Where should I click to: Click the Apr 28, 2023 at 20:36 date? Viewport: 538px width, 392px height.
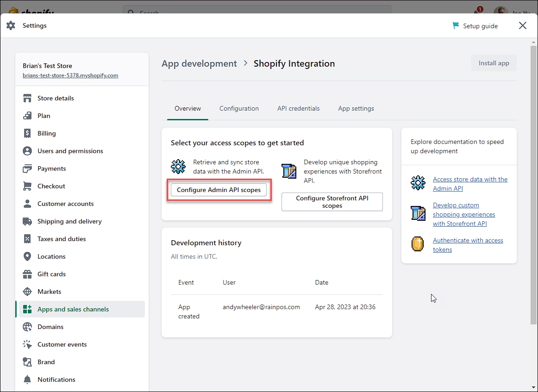click(345, 307)
